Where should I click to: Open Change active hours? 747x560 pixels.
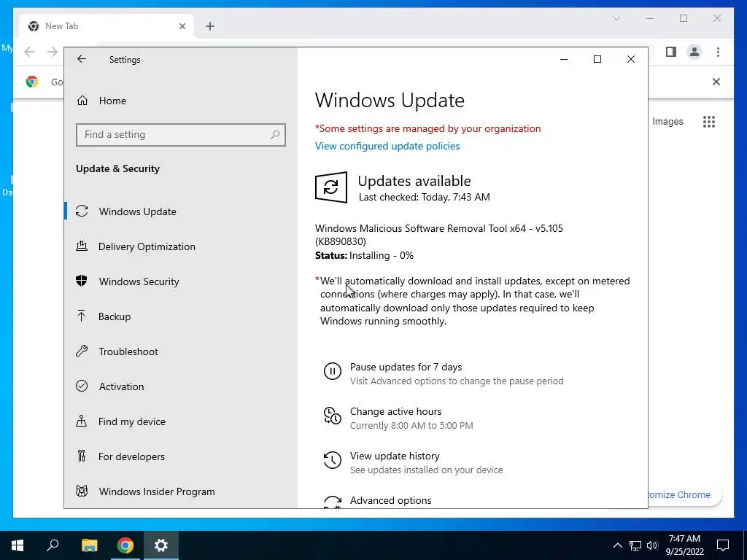coord(396,411)
